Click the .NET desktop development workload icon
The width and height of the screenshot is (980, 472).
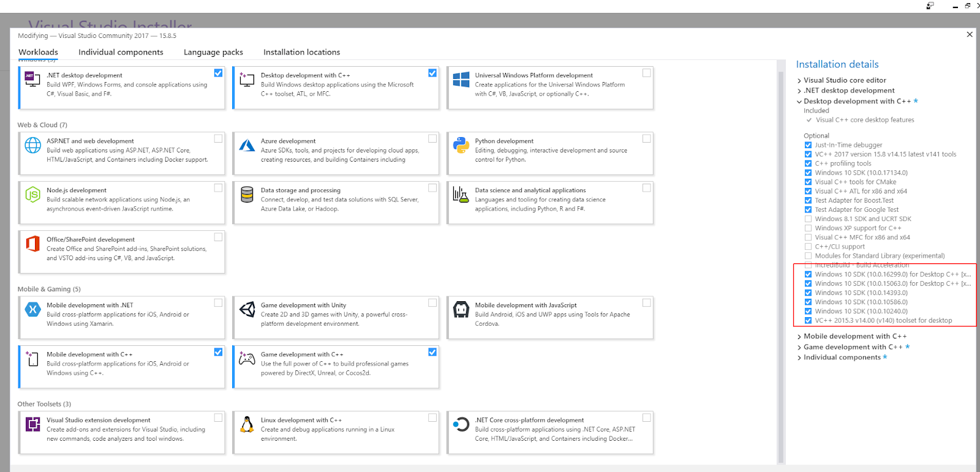(x=32, y=79)
